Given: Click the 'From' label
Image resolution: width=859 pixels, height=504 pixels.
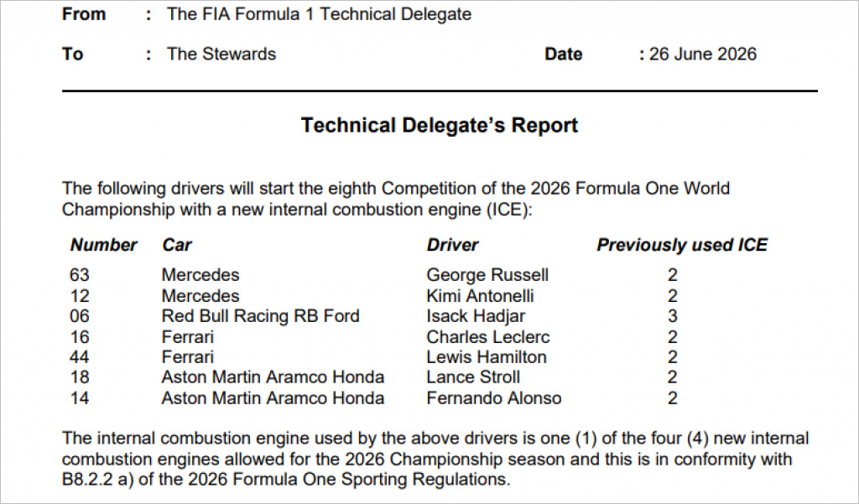Looking at the screenshot, I should click(84, 13).
